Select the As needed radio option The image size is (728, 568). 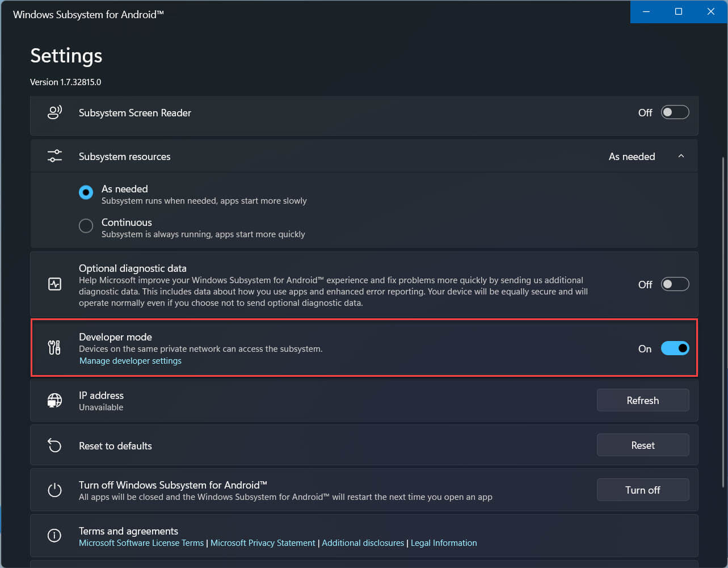pyautogui.click(x=86, y=192)
